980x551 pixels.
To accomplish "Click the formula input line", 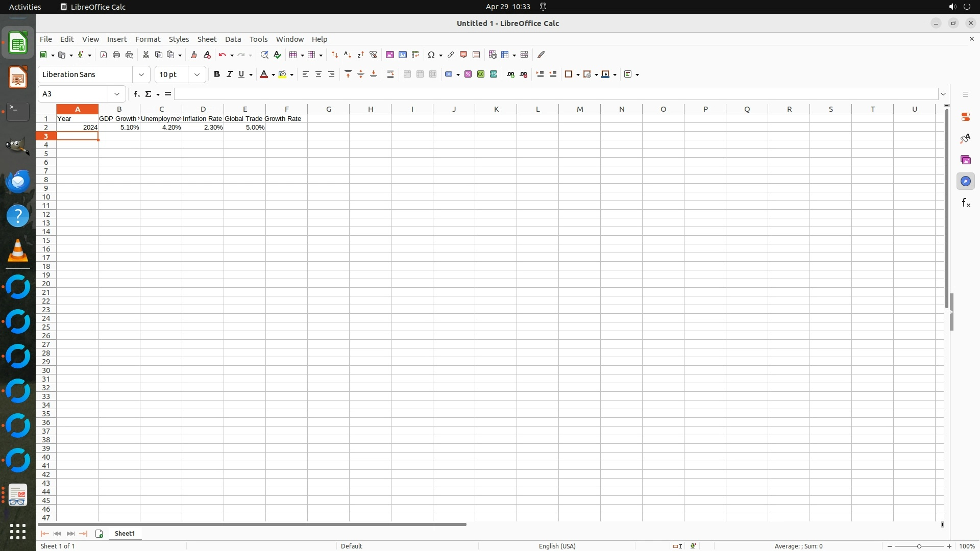I will 556,94.
